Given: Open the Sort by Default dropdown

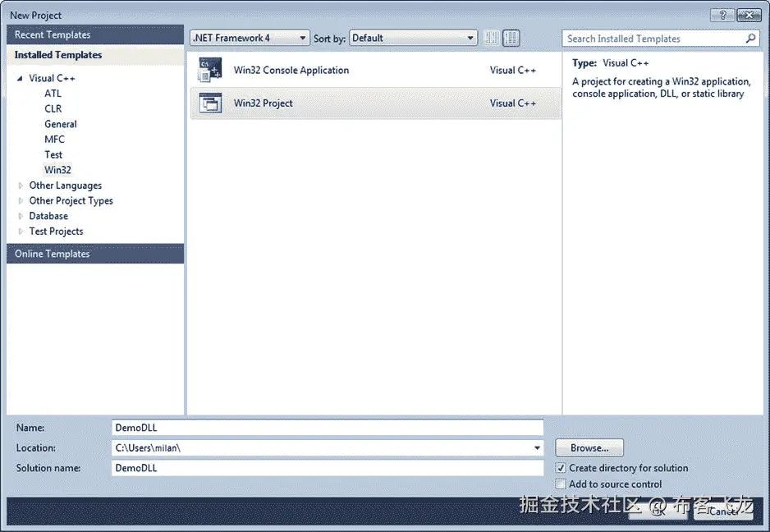Looking at the screenshot, I should [470, 37].
